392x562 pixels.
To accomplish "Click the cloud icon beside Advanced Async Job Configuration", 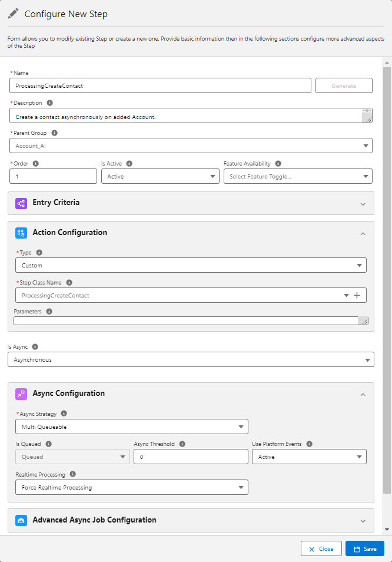I will click(21, 520).
